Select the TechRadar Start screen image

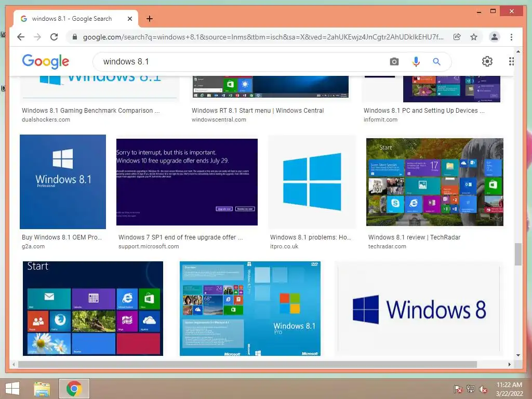coord(435,182)
